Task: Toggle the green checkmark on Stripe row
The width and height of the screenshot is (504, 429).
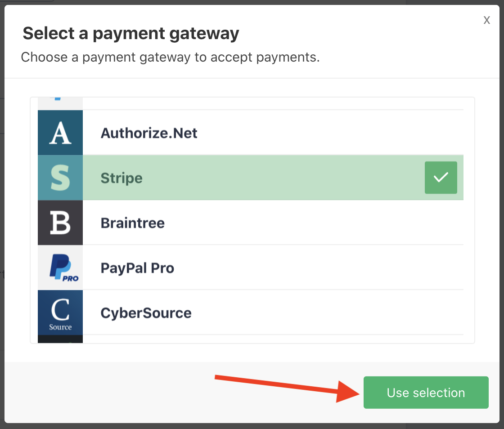Action: pos(441,178)
